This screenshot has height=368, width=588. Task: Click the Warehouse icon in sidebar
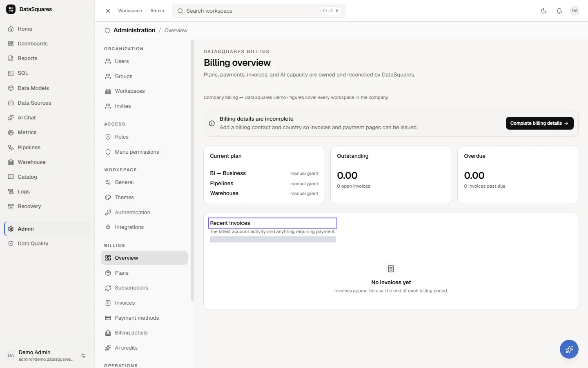click(11, 162)
